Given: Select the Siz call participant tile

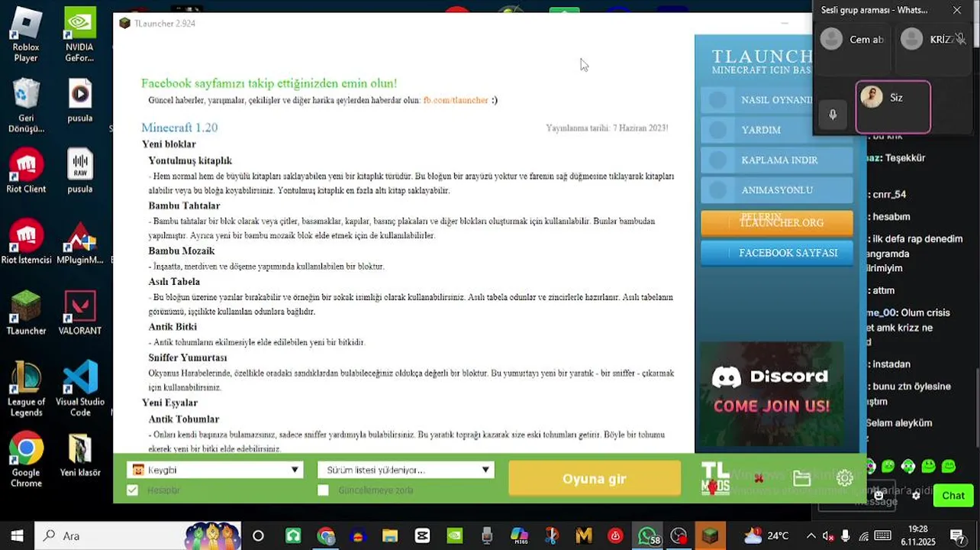Looking at the screenshot, I should (x=893, y=107).
